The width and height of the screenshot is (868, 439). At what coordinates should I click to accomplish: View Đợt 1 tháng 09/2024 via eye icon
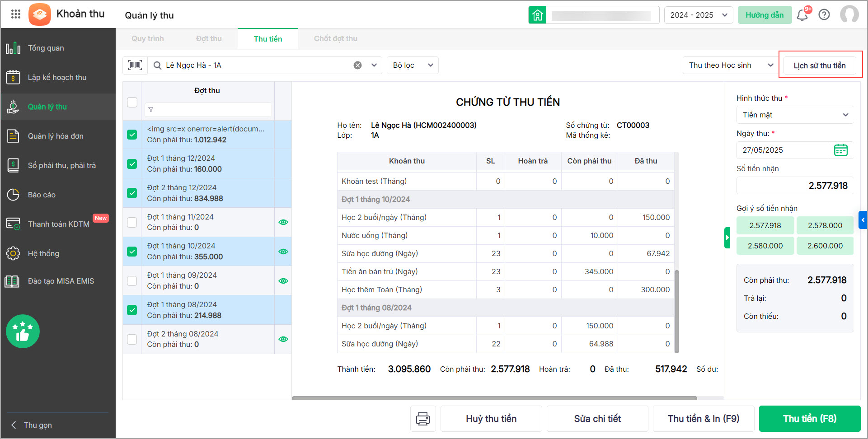tap(283, 281)
